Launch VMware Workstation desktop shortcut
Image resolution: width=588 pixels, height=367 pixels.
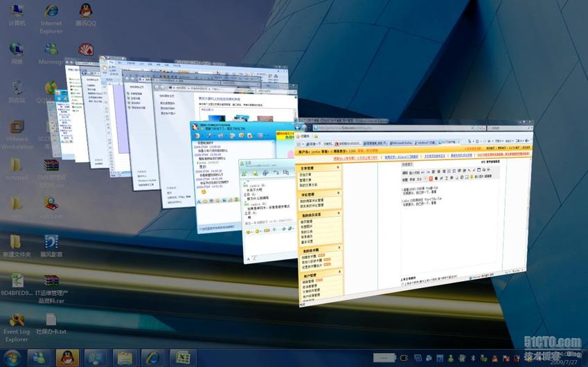(x=17, y=134)
